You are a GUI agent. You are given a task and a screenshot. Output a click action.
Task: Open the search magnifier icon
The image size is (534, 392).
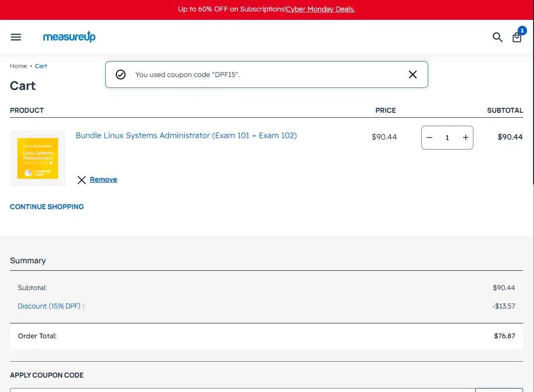497,37
